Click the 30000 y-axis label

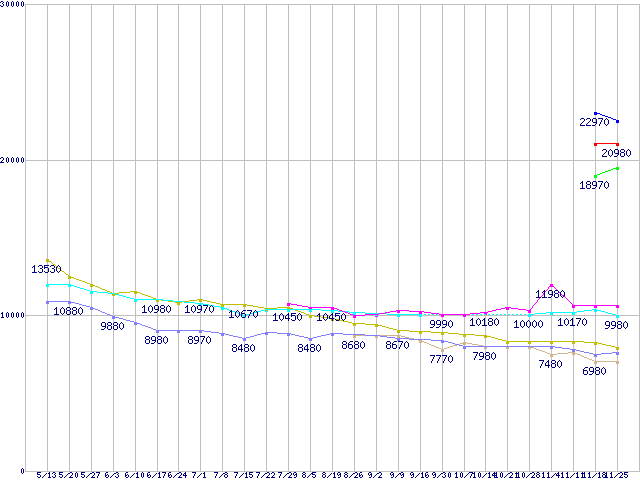coord(15,5)
